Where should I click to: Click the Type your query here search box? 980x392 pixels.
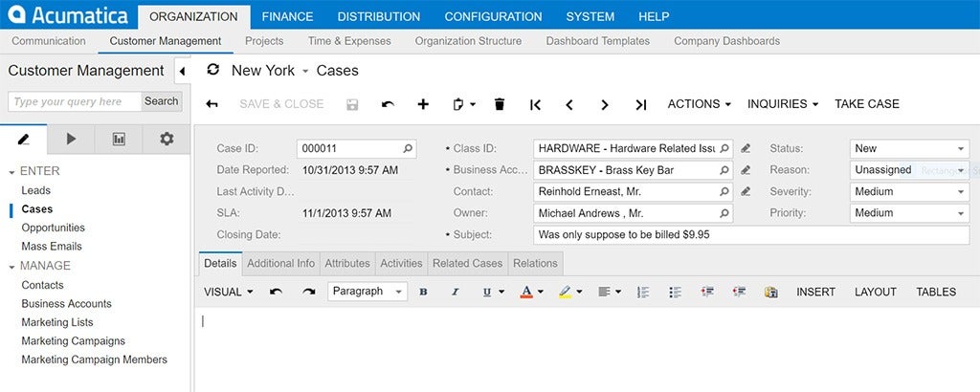click(75, 101)
